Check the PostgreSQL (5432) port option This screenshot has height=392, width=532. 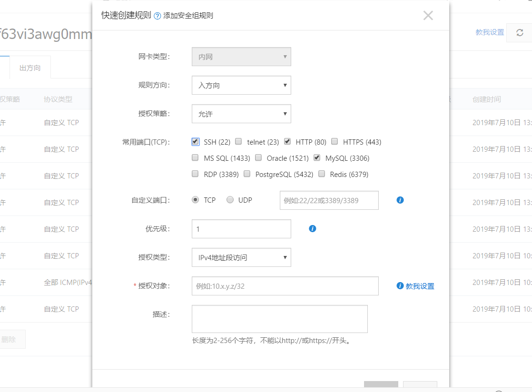point(246,173)
